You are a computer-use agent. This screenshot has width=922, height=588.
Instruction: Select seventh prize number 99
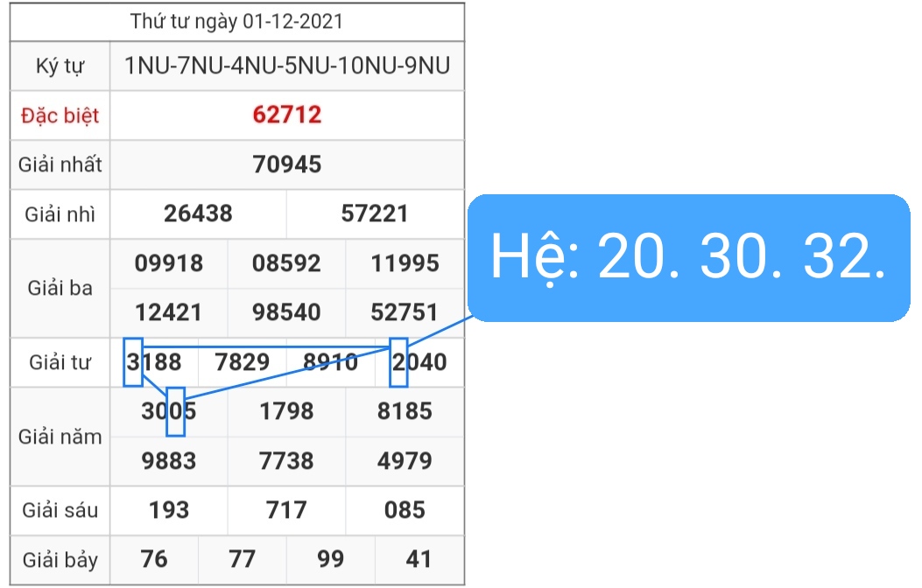click(x=331, y=559)
